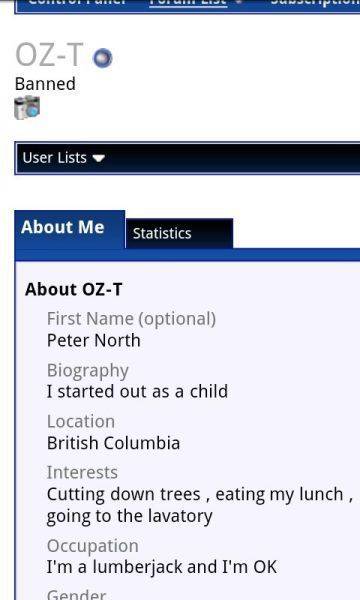Open Subscriptions from the top navigation bar

pos(315,3)
